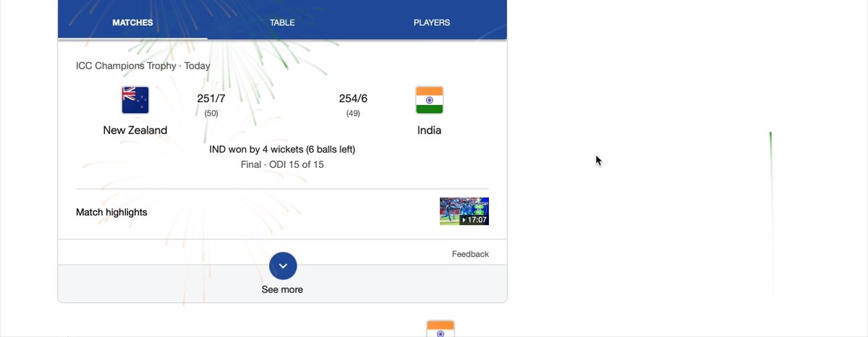Screen dimensions: 868x337
Task: Expand results with the blue chevron button
Action: pos(283,266)
